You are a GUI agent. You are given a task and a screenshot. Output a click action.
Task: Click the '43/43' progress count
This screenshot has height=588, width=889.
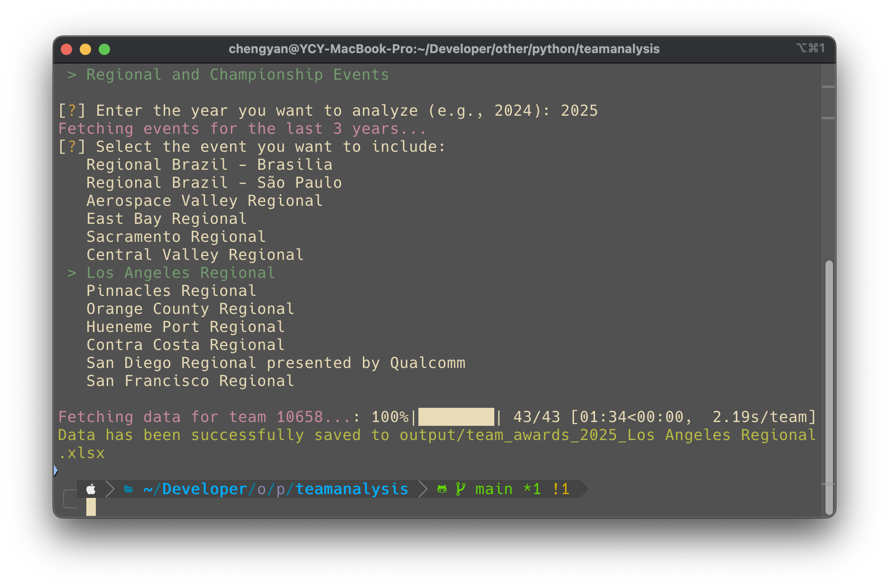point(537,417)
